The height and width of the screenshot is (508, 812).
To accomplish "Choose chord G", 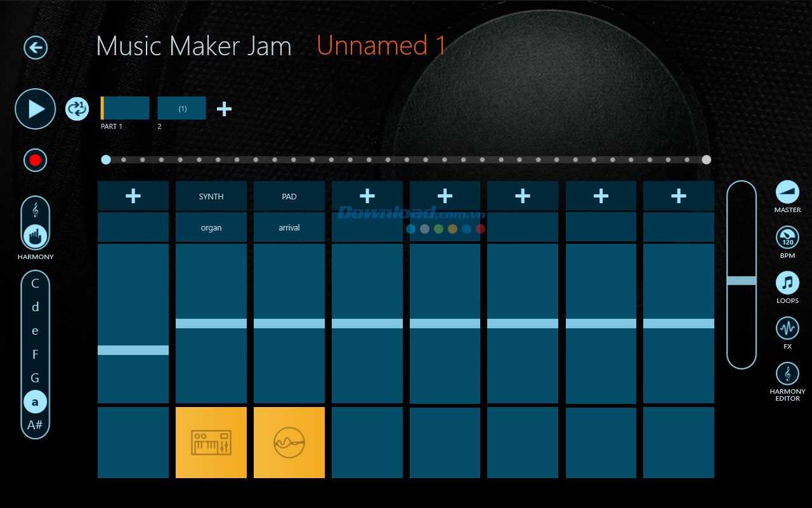I will click(x=36, y=378).
